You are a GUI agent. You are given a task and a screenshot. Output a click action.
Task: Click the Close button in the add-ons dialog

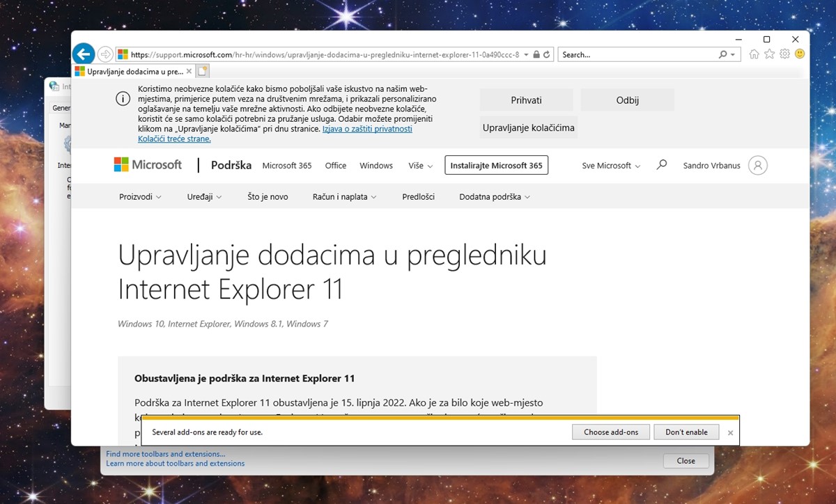click(686, 461)
